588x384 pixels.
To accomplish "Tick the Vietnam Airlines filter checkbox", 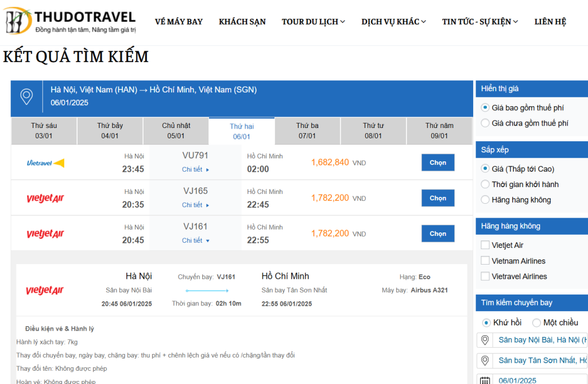I will 485,261.
